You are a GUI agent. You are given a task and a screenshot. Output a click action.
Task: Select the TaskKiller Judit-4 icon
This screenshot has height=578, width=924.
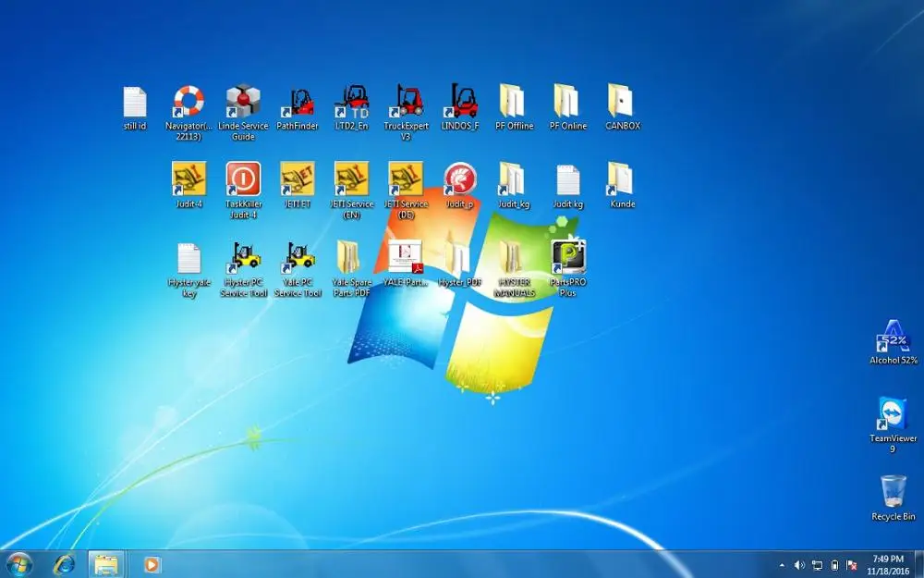(x=243, y=178)
